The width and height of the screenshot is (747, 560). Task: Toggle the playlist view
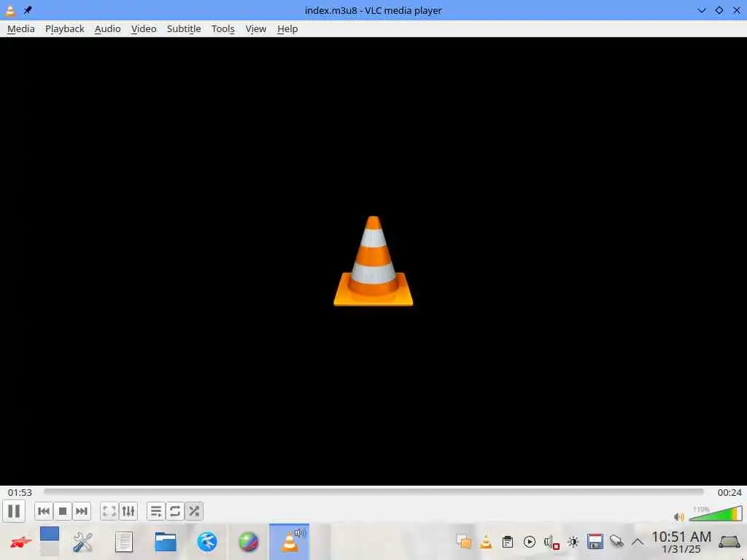point(156,511)
